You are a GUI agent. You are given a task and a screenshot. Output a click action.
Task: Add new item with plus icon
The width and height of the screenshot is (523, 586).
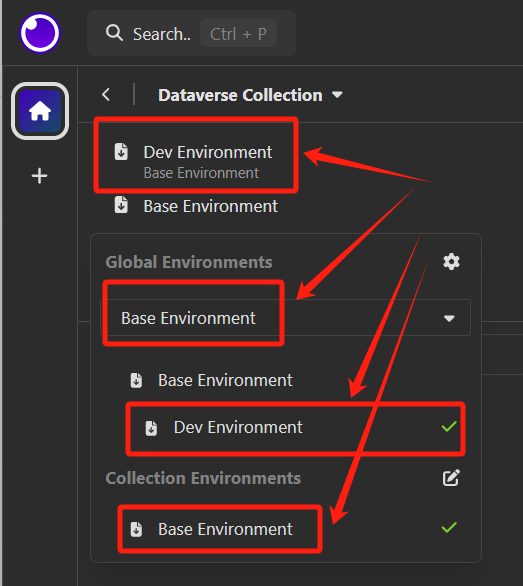[40, 176]
